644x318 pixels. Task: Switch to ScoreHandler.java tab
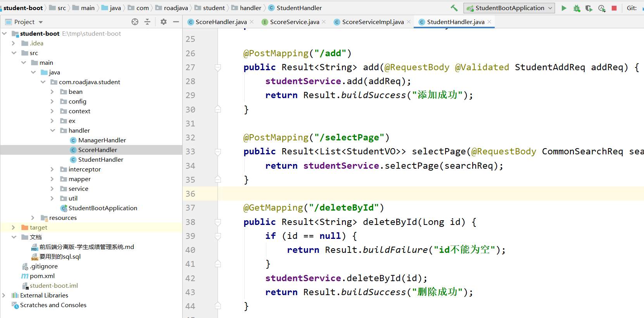(221, 22)
